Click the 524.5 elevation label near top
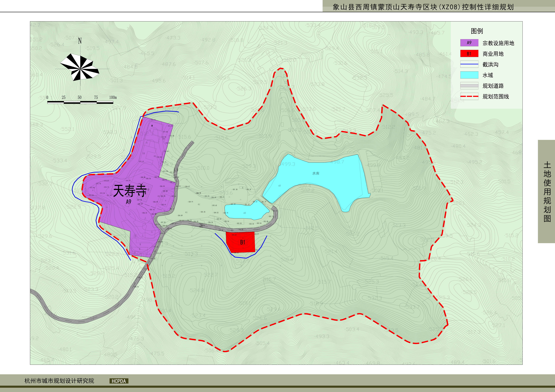This screenshot has width=555, height=392. click(x=266, y=28)
